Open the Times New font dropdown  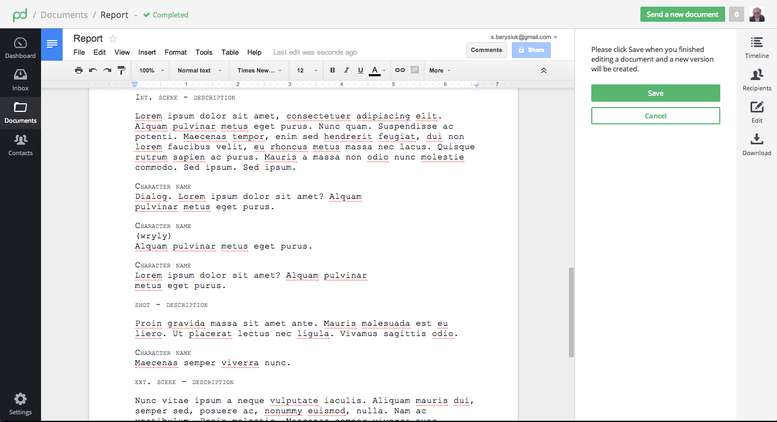[x=259, y=70]
